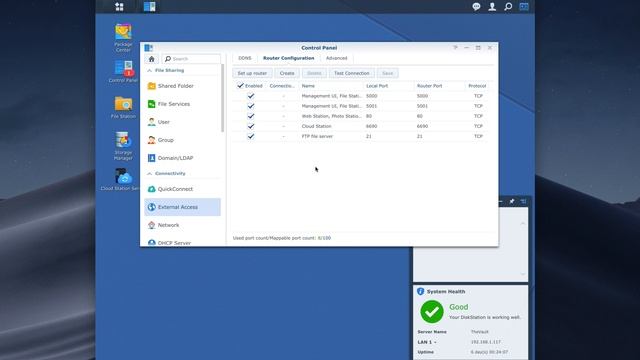Collapse the File Sharing section
Viewport: 640px width, 360px height.
point(149,71)
